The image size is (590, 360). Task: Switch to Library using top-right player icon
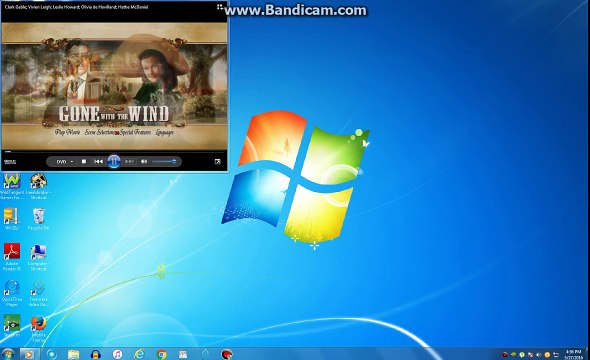pos(220,7)
